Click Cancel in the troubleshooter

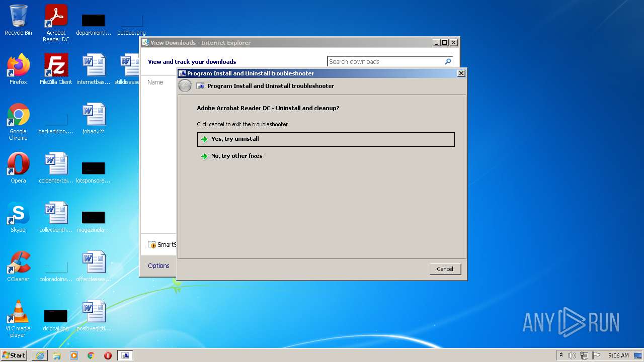445,269
